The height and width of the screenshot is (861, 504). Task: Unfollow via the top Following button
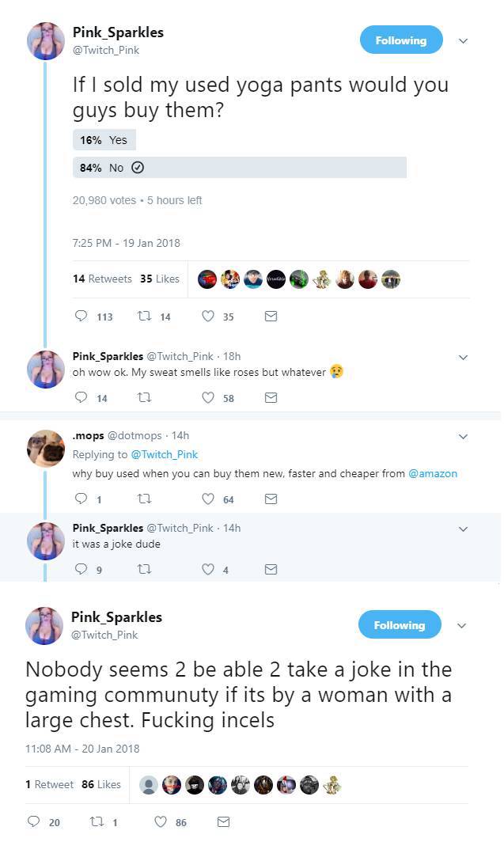click(x=401, y=39)
